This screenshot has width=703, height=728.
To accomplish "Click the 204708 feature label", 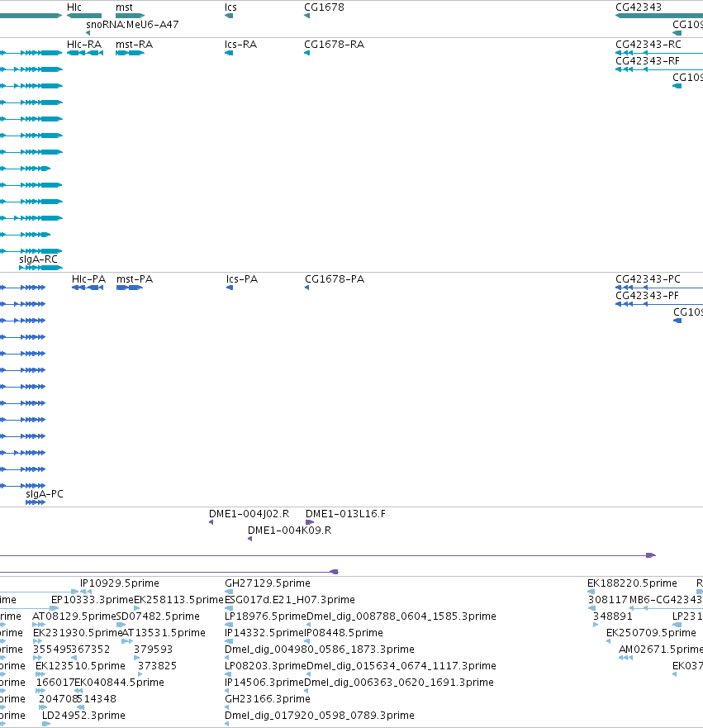I will point(58,699).
